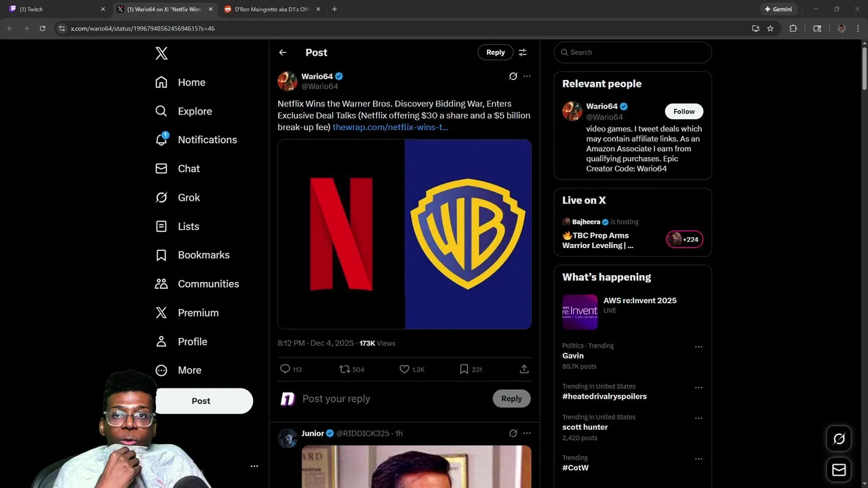Bookmark this page with star icon
This screenshot has height=488, width=868.
coord(770,28)
